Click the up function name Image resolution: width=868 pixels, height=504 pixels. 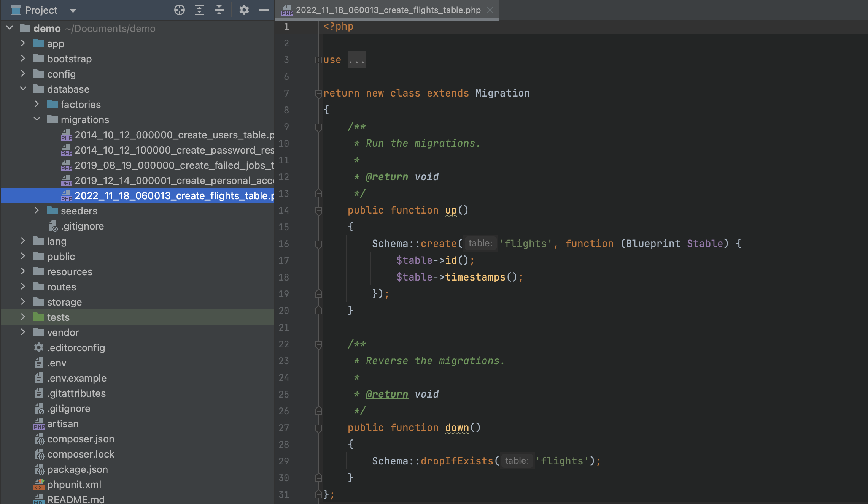point(451,210)
